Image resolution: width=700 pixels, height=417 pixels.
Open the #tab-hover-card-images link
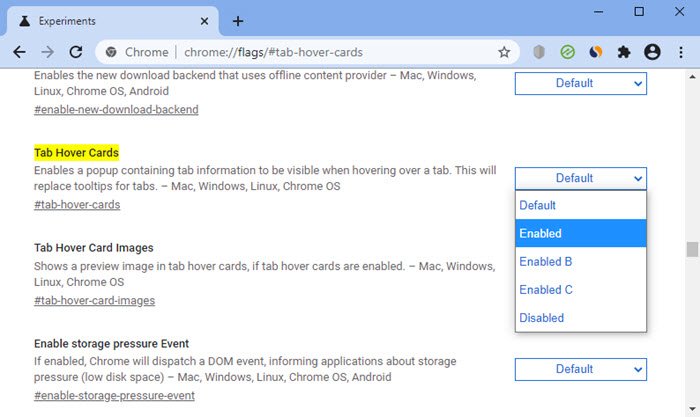94,301
